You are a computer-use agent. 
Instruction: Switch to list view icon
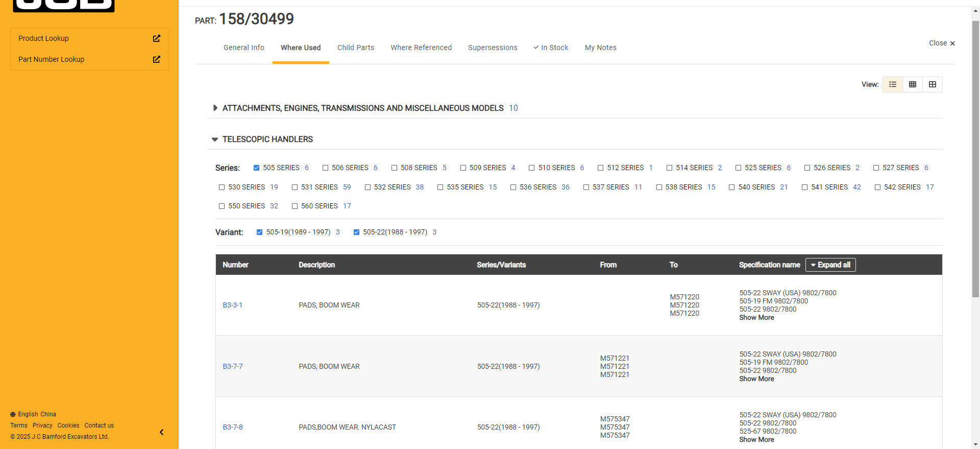click(893, 84)
